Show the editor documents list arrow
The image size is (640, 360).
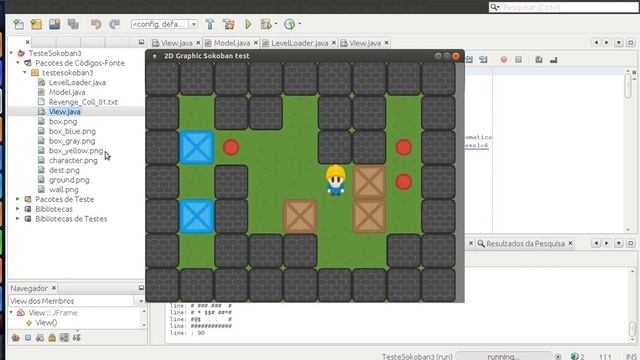point(619,42)
